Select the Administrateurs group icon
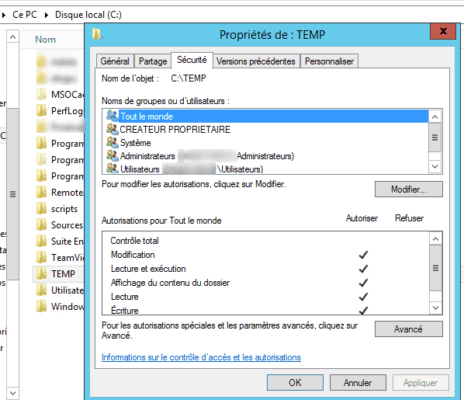The image size is (464, 400). pyautogui.click(x=112, y=156)
